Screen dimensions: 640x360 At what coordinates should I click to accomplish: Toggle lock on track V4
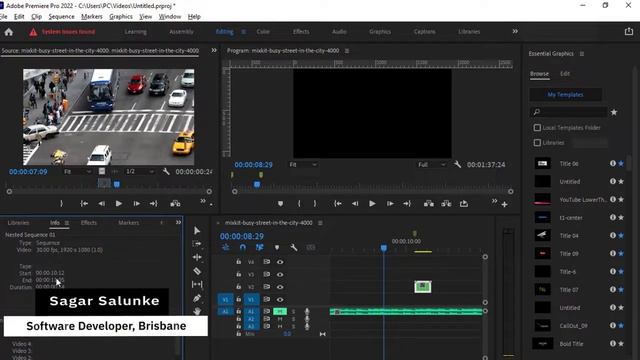pyautogui.click(x=238, y=262)
